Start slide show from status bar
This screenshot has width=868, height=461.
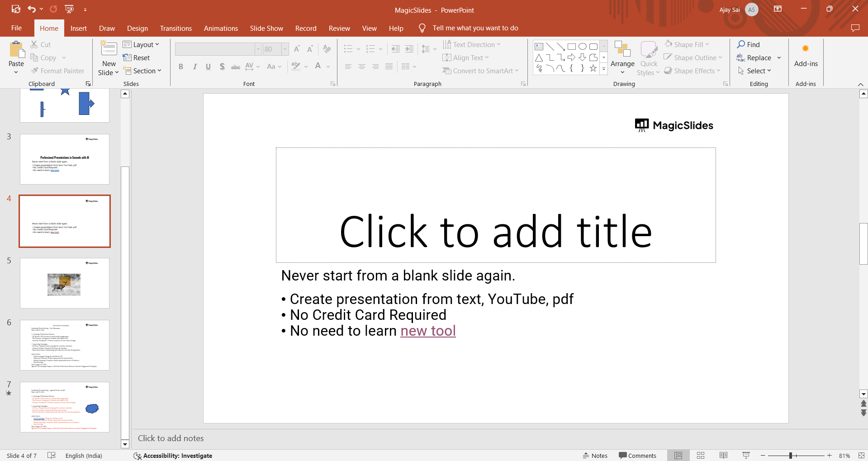click(746, 456)
